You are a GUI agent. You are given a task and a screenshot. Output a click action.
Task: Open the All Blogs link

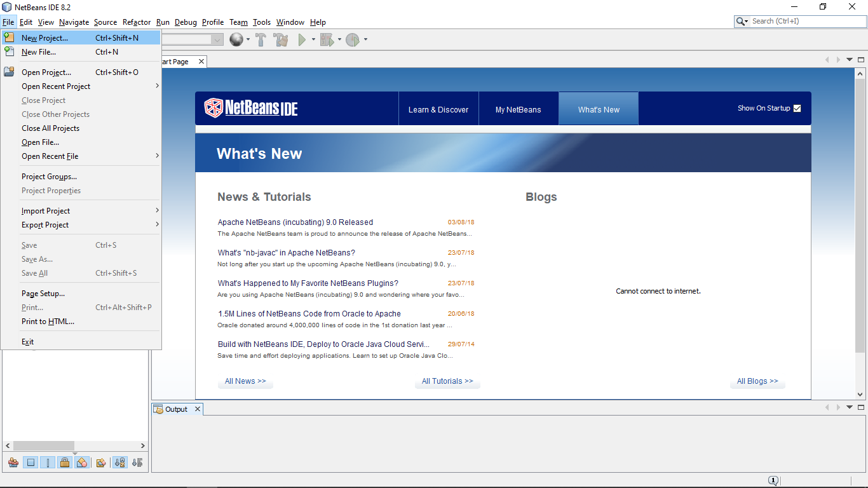click(x=757, y=381)
